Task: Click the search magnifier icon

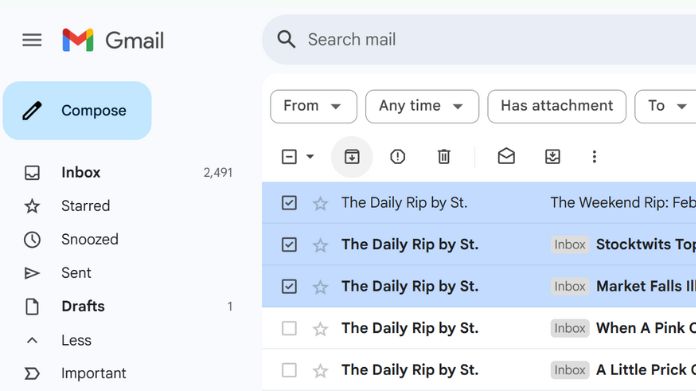Action: pos(286,39)
